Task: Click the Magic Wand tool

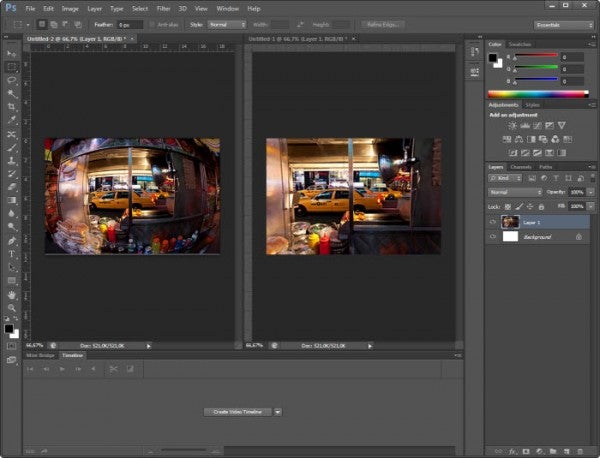Action: pyautogui.click(x=11, y=92)
